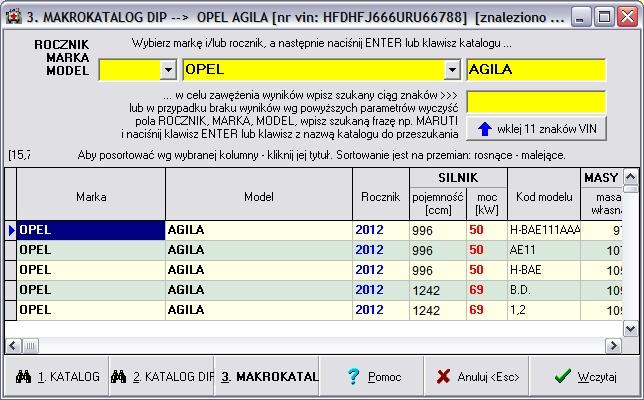The width and height of the screenshot is (644, 400).
Task: Click the empty yellow search phrase field
Action: 536,102
